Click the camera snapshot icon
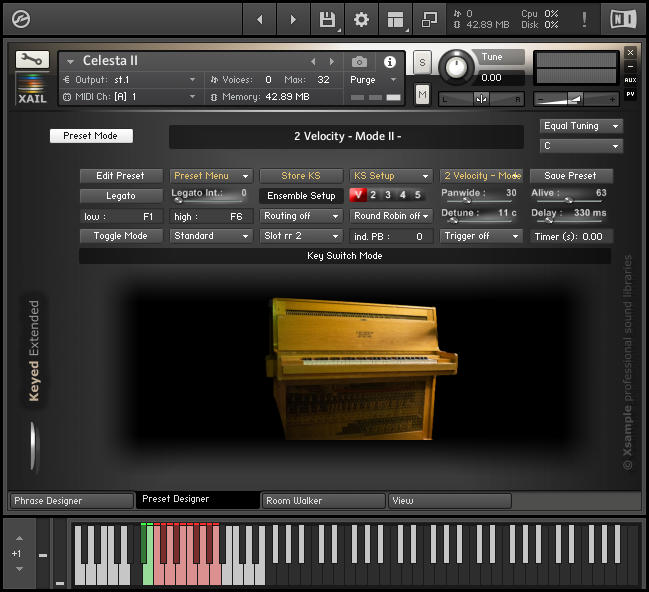Viewport: 649px width, 592px height. (x=359, y=62)
